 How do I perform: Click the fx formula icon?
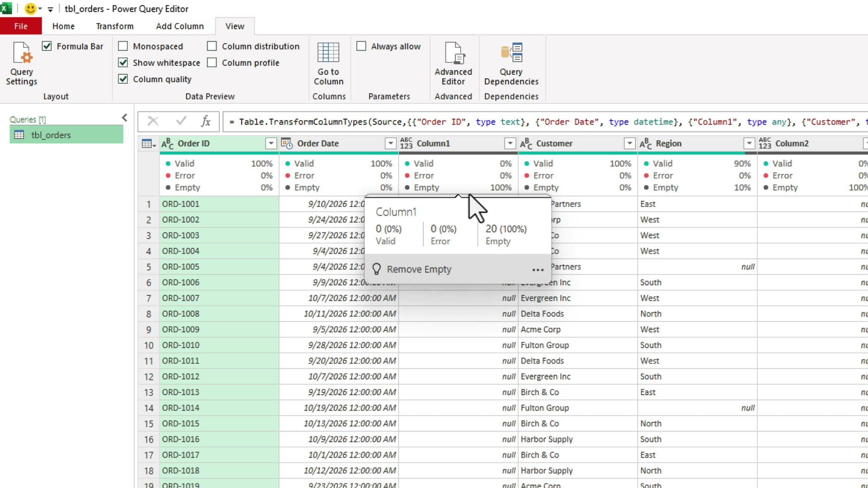206,121
